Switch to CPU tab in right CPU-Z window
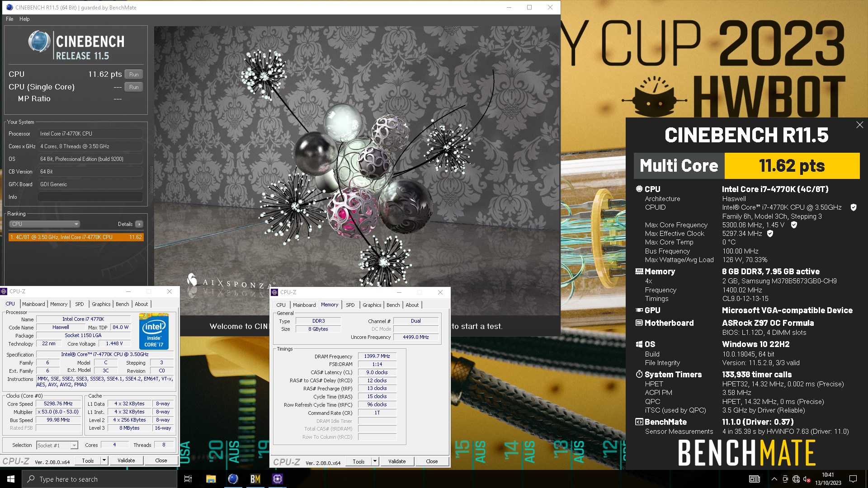 pos(281,305)
